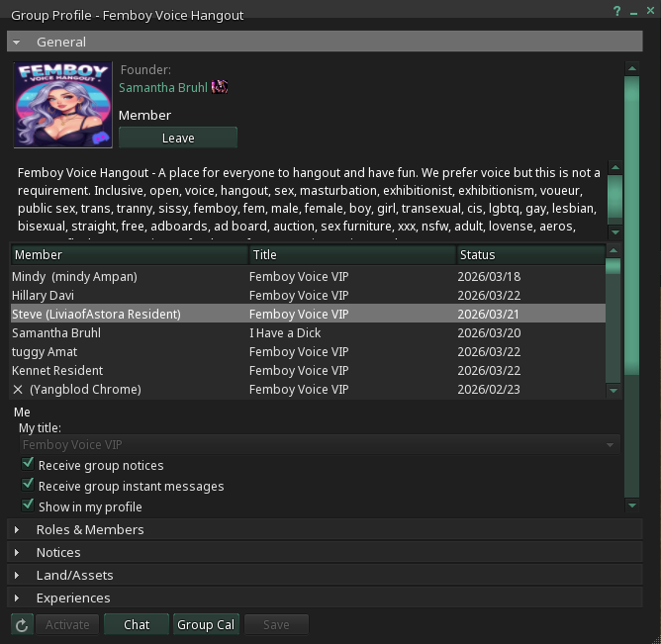Click the main panel scroll down arrow
This screenshot has width=661, height=644.
tap(632, 505)
